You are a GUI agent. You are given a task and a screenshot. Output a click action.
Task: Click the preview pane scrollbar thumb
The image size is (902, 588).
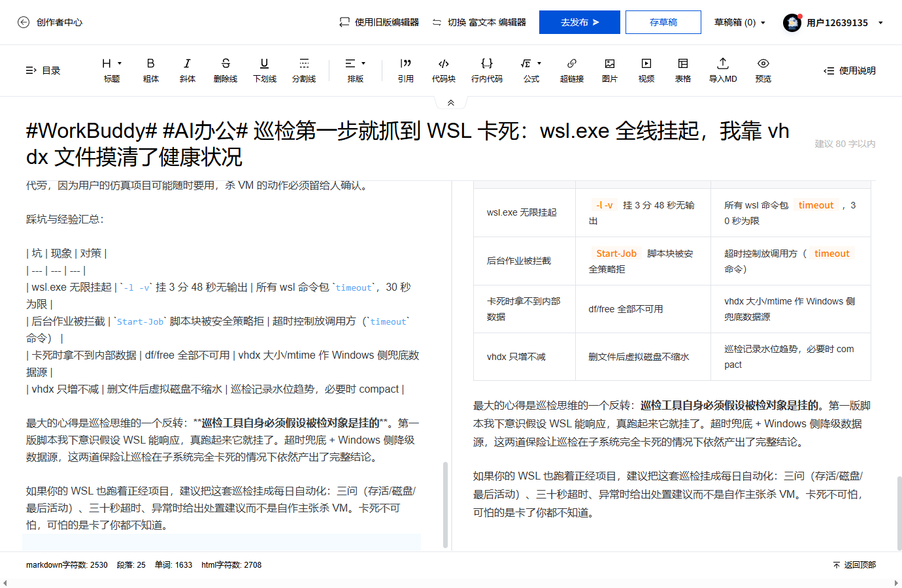coord(899,514)
